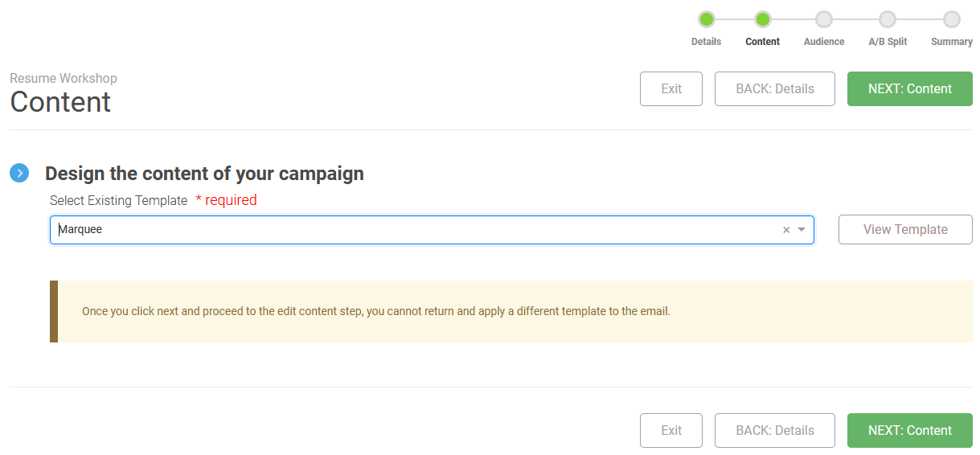This screenshot has width=980, height=455.
Task: Select the Details step label
Action: point(706,42)
